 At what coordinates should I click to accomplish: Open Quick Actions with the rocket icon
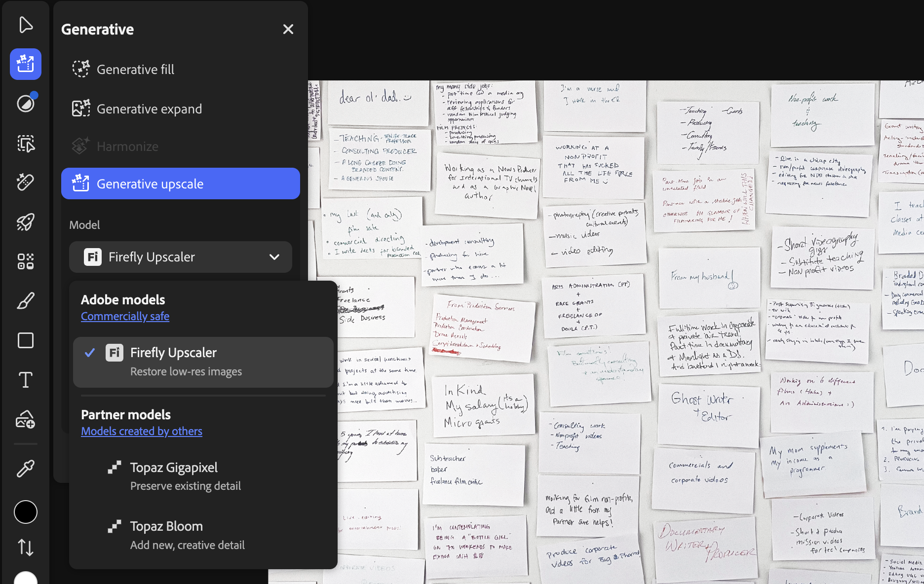coord(25,222)
